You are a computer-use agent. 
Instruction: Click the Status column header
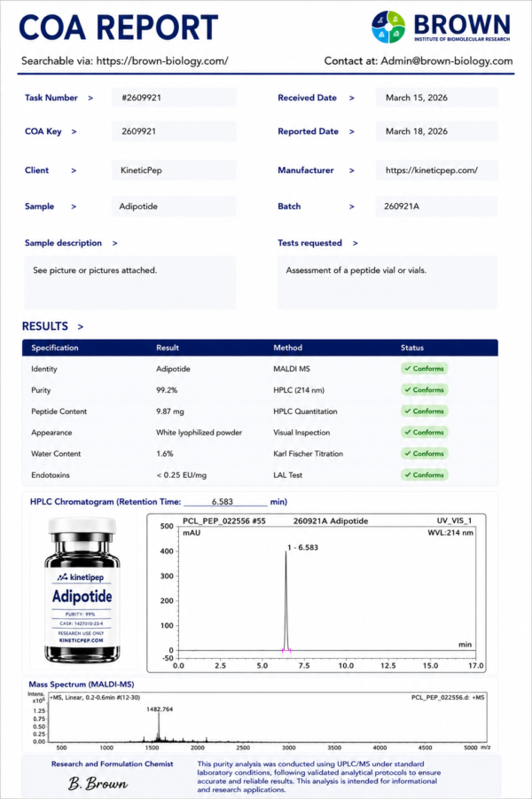point(411,348)
